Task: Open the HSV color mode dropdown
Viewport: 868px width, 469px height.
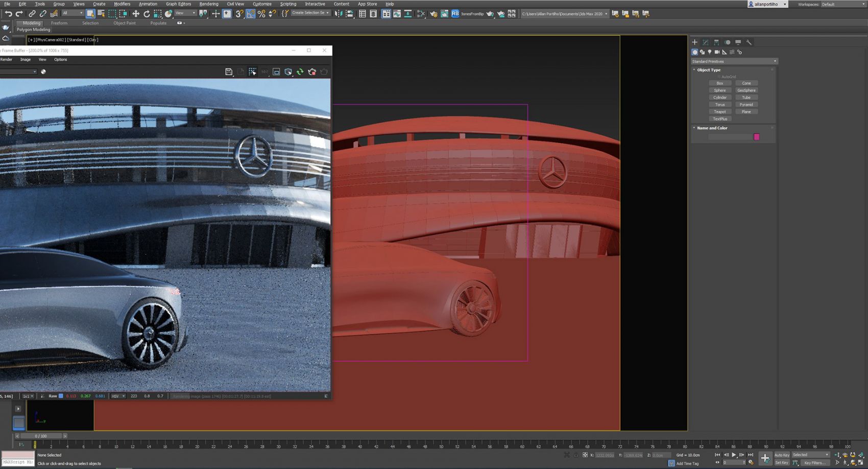Action: [x=118, y=396]
